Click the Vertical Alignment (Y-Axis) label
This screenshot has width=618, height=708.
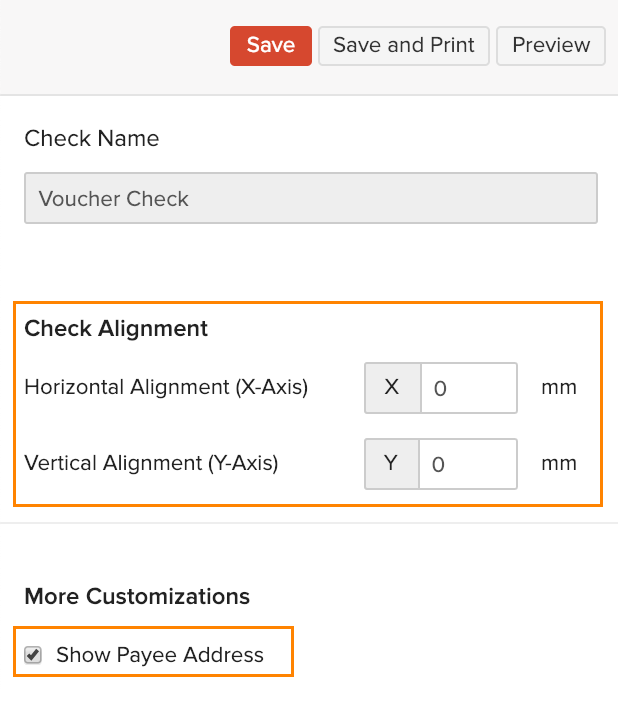[x=151, y=463]
